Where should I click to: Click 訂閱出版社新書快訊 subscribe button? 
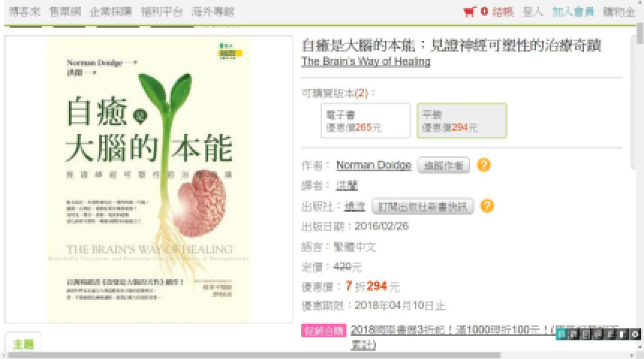422,206
